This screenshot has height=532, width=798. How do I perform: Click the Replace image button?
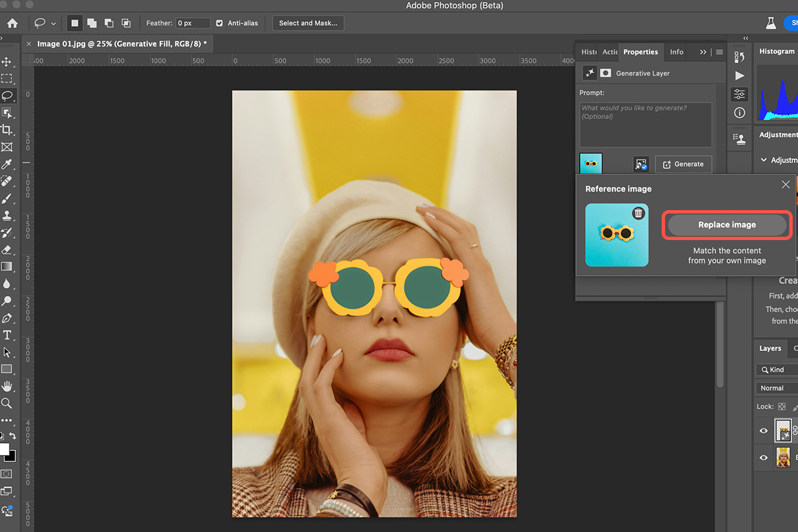[727, 225]
